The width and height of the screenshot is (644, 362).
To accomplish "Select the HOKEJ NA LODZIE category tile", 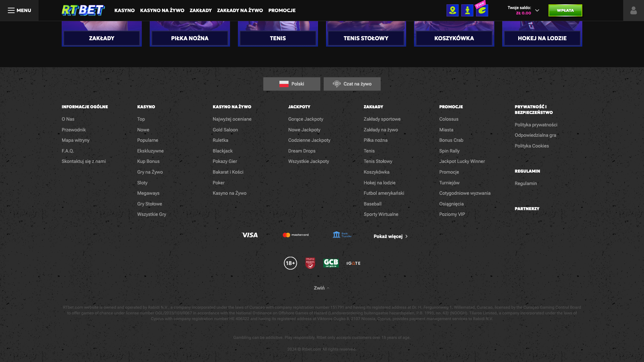I will 542,38.
